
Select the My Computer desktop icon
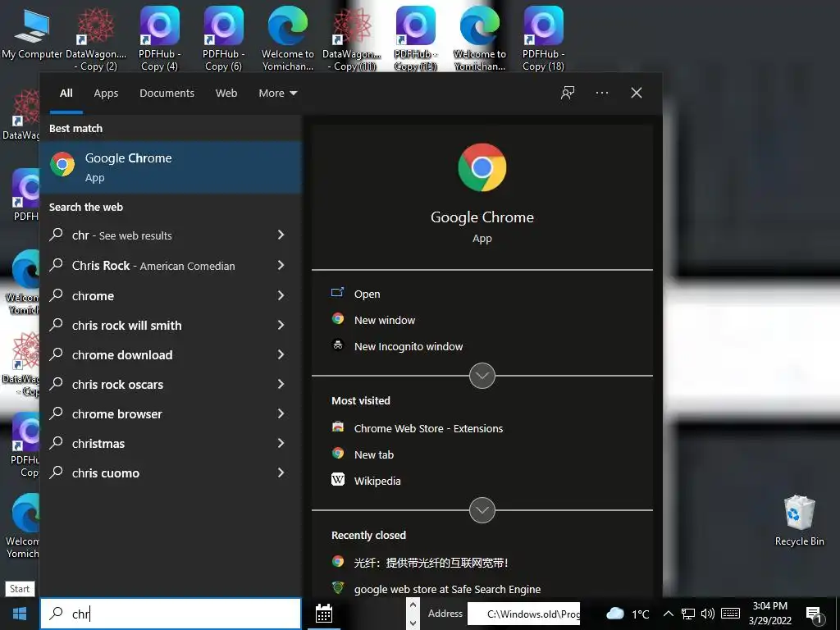tap(32, 34)
